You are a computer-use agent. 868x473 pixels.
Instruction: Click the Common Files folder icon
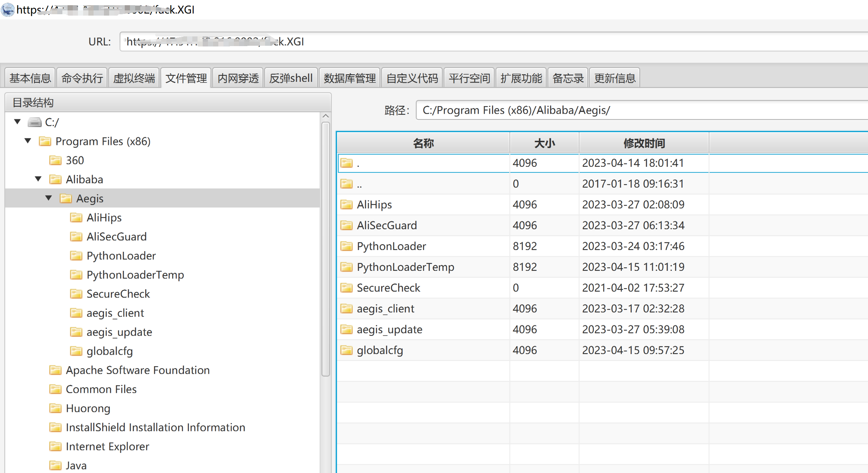point(55,389)
